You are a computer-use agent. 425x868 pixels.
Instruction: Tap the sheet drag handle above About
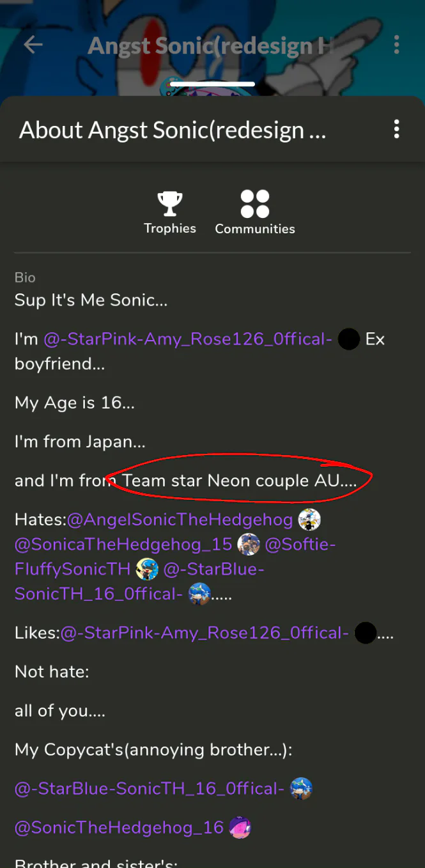click(x=213, y=84)
